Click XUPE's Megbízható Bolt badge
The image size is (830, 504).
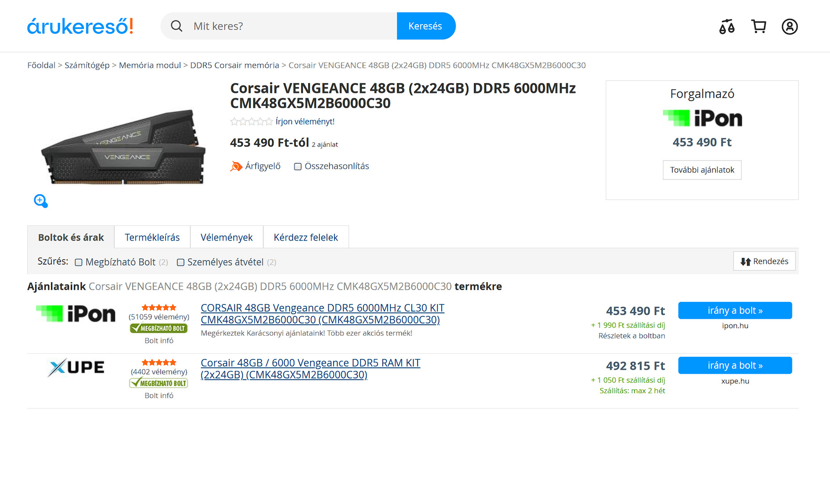coord(159,383)
